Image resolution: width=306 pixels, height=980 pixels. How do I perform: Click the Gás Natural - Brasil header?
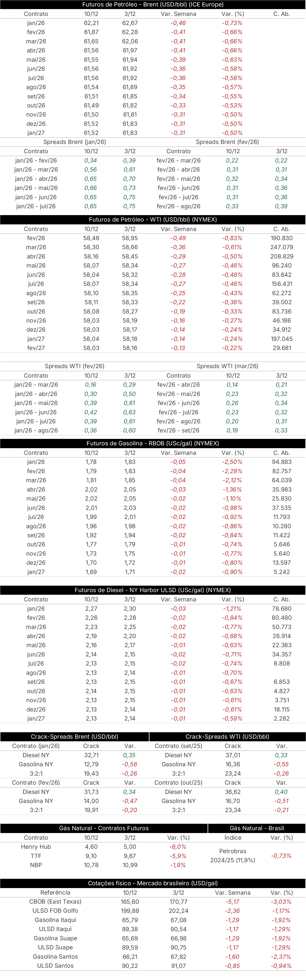point(257,828)
